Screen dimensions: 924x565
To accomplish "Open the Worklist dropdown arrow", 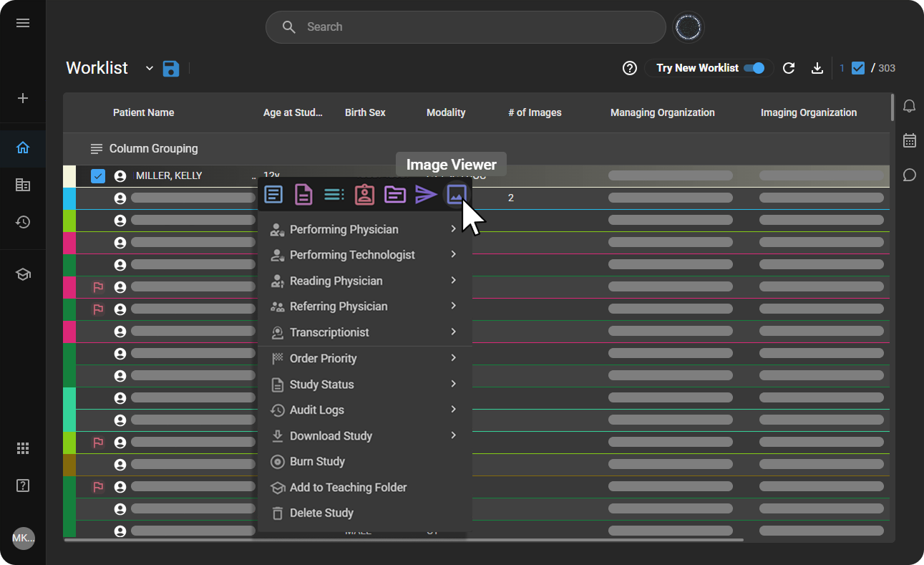I will 150,68.
